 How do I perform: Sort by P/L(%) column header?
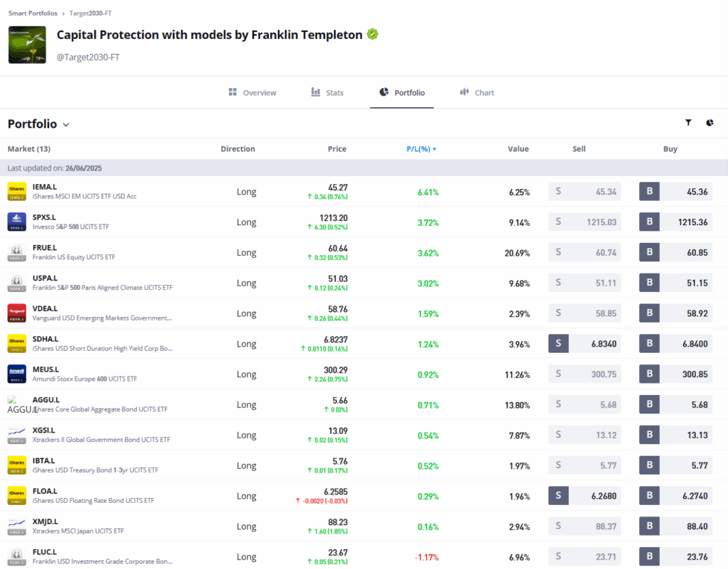[421, 149]
